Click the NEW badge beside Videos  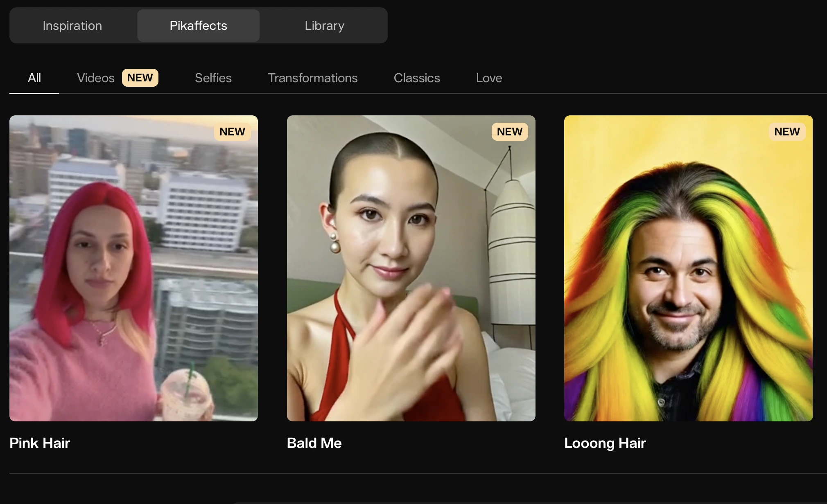tap(140, 78)
